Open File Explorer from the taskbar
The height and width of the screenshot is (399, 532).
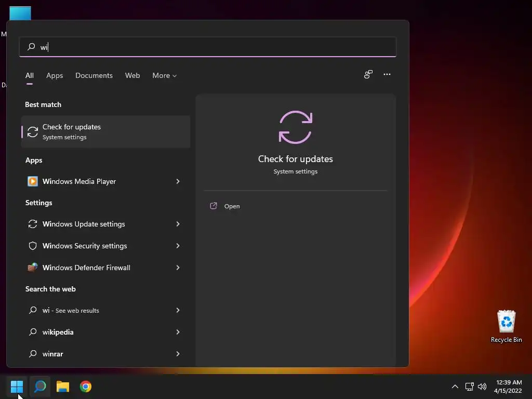point(63,387)
